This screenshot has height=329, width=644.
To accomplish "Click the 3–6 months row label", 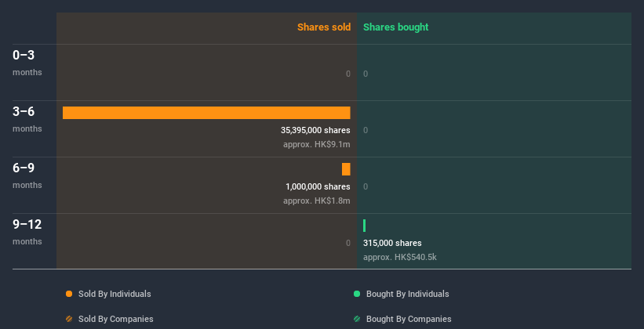I will [27, 119].
